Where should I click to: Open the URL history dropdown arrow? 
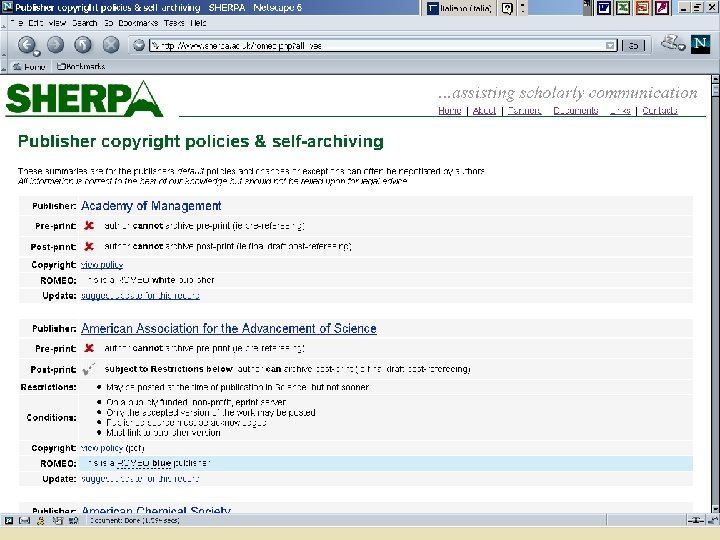[610, 45]
